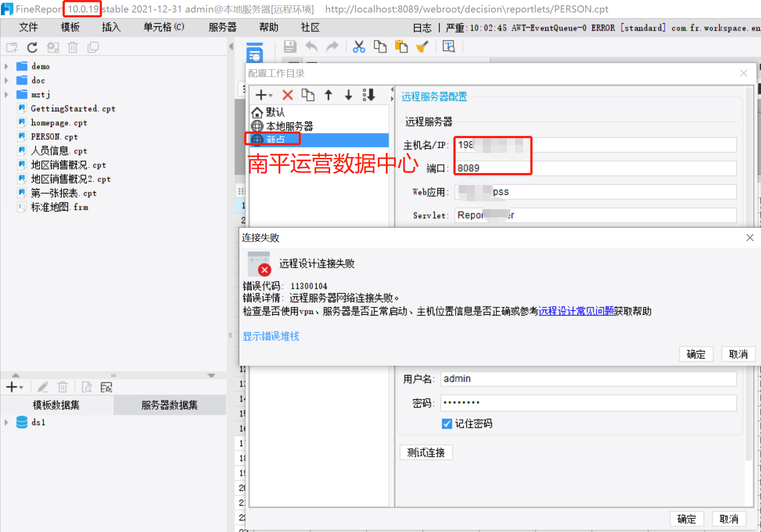Click the new template icon in file panel

pos(12,47)
